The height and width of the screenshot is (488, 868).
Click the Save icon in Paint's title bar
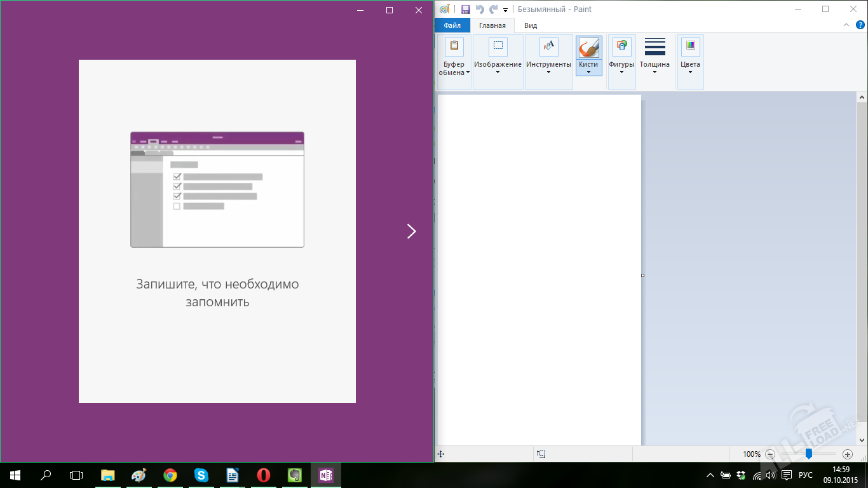465,10
